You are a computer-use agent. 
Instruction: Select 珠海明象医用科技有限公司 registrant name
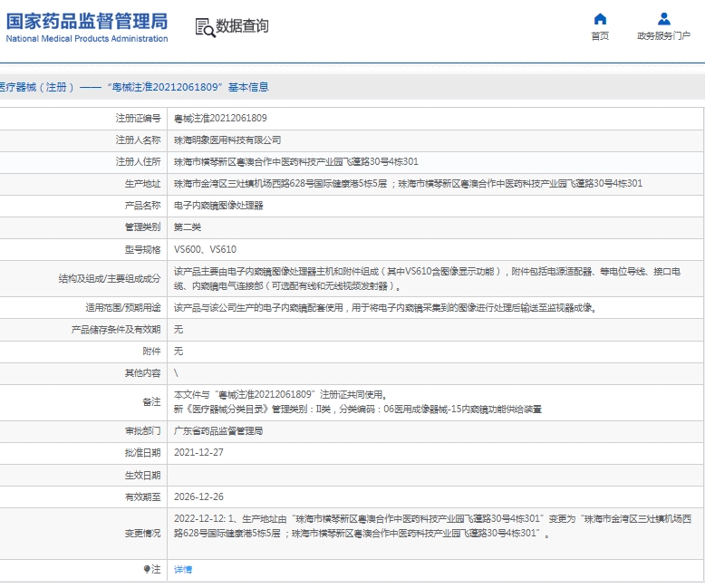(227, 140)
